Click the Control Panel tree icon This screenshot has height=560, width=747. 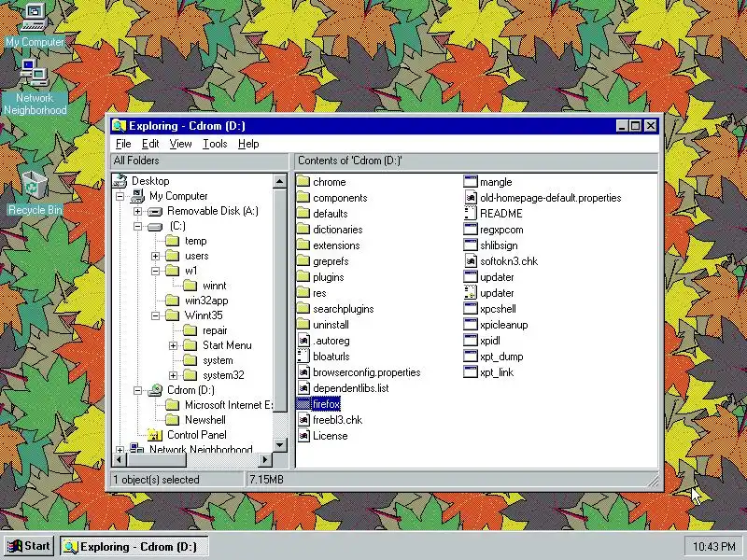click(x=155, y=435)
